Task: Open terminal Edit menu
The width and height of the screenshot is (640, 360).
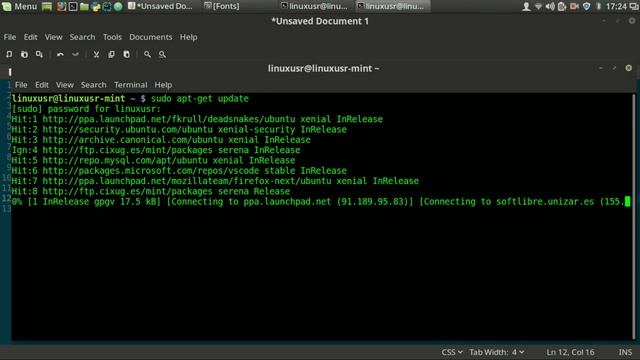Action: (x=42, y=85)
